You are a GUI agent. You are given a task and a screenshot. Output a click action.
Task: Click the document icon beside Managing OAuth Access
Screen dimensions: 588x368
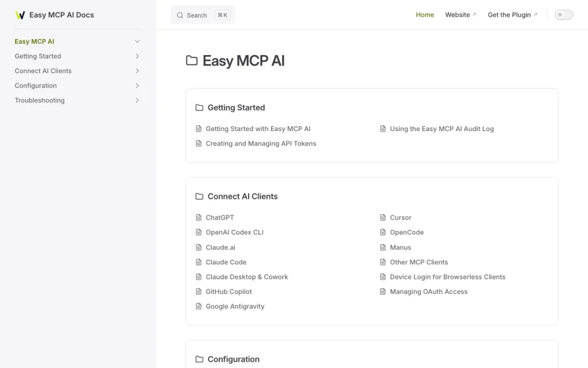pos(383,292)
